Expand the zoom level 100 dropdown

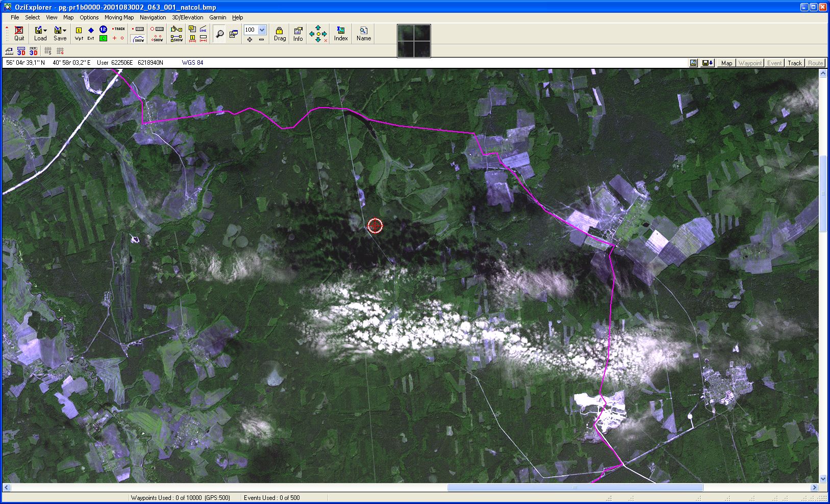pos(262,30)
